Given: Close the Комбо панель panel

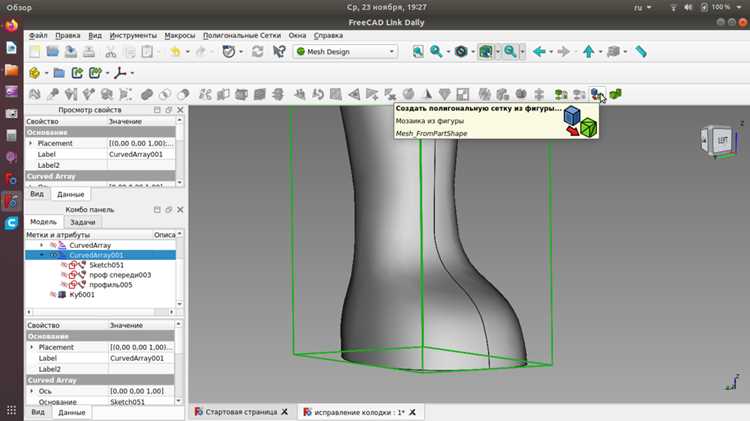Looking at the screenshot, I should tap(180, 210).
